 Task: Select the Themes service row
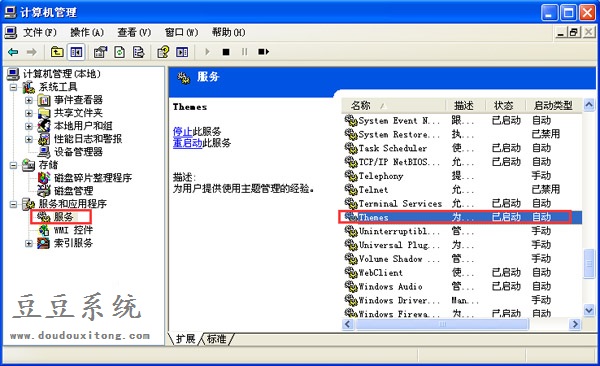pyautogui.click(x=462, y=217)
